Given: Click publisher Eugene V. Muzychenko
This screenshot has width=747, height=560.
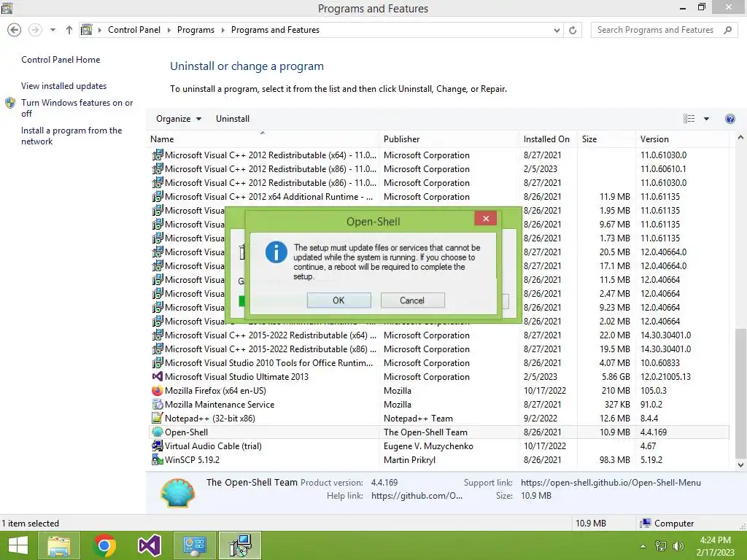Looking at the screenshot, I should pyautogui.click(x=428, y=446).
